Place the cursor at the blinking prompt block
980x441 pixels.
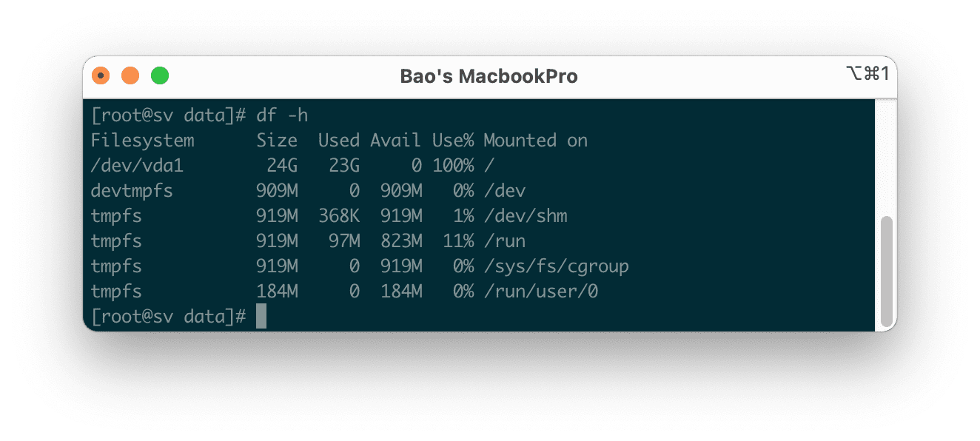pos(261,317)
